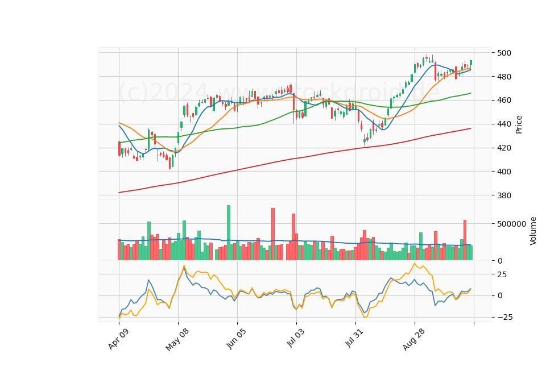
Task: Click the 460 price axis label
Action: click(x=504, y=100)
